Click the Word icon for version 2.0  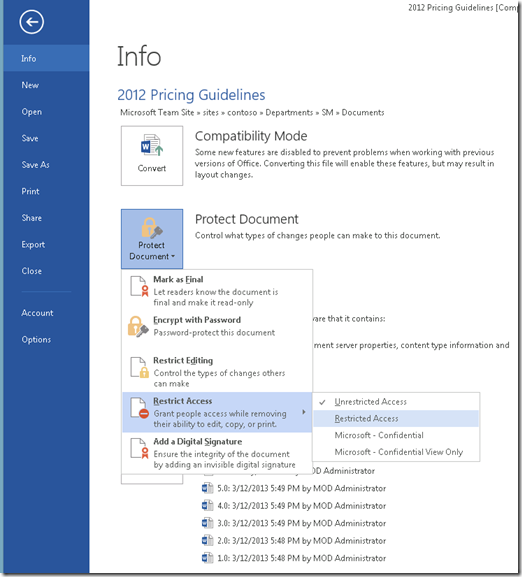tap(207, 541)
